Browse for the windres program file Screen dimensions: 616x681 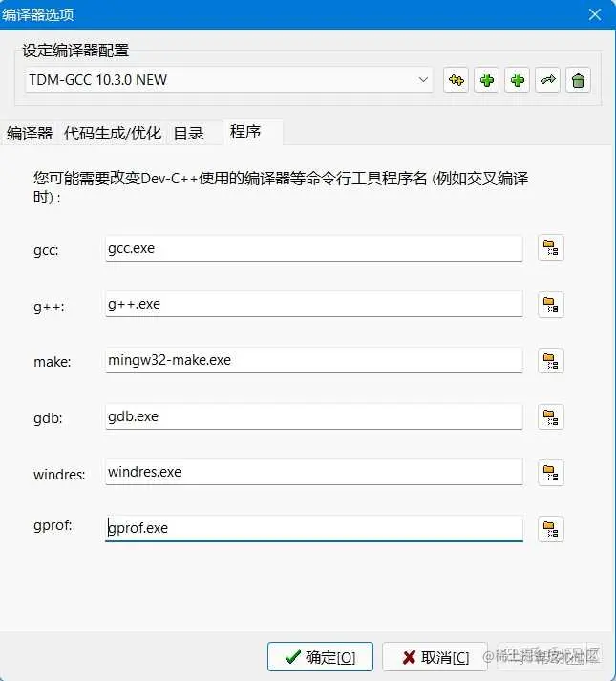(551, 473)
